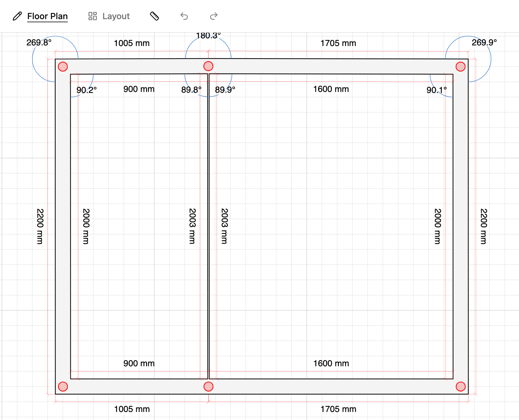Click the left room's 2000 mm label

click(86, 226)
